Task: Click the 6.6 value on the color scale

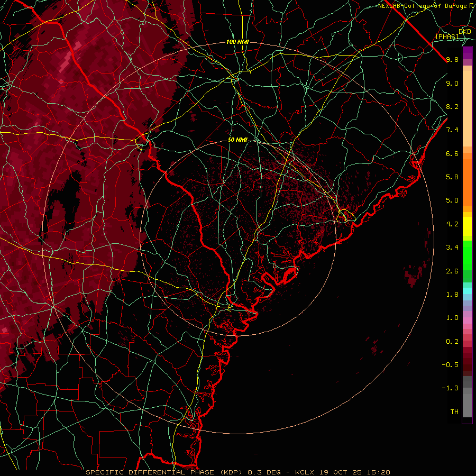Action: 452,153
